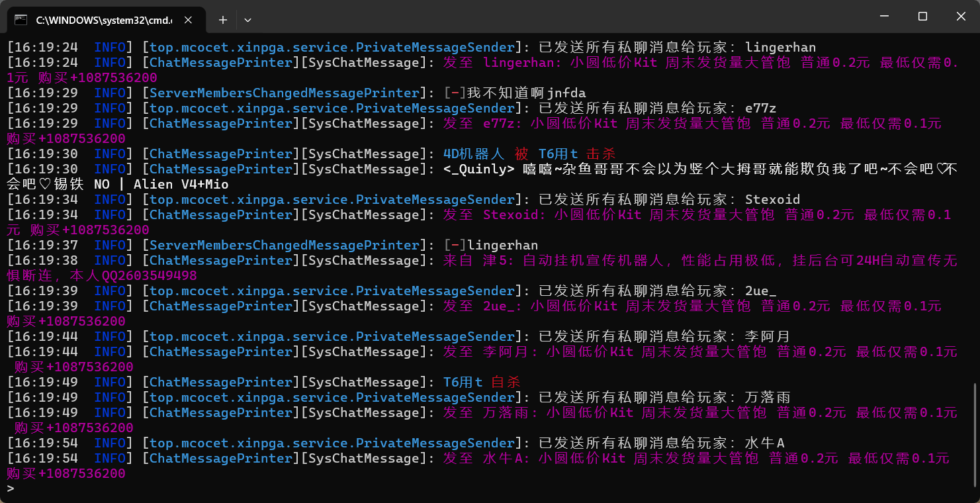Close the terminal window
Image resolution: width=980 pixels, height=503 pixels.
(x=960, y=16)
